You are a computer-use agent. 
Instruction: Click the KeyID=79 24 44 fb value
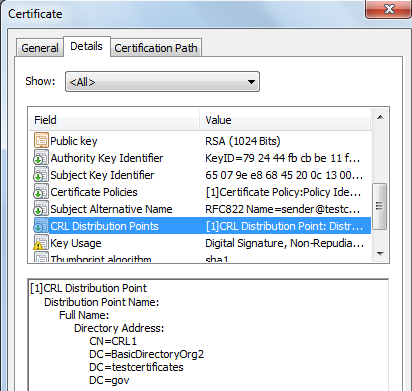pos(283,158)
